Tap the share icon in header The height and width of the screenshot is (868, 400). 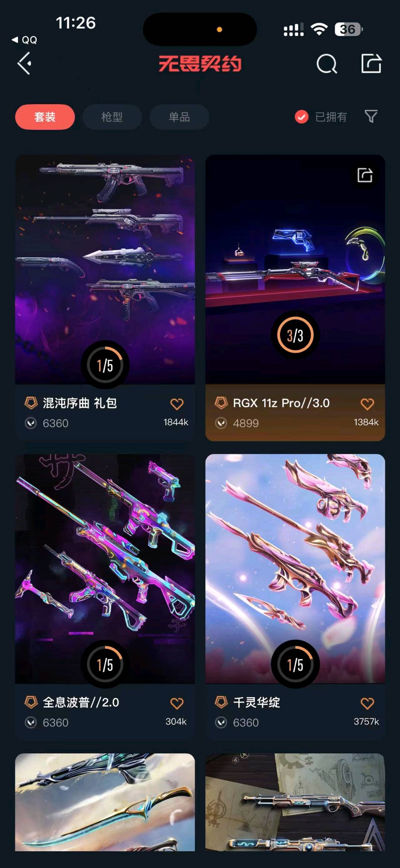click(371, 64)
